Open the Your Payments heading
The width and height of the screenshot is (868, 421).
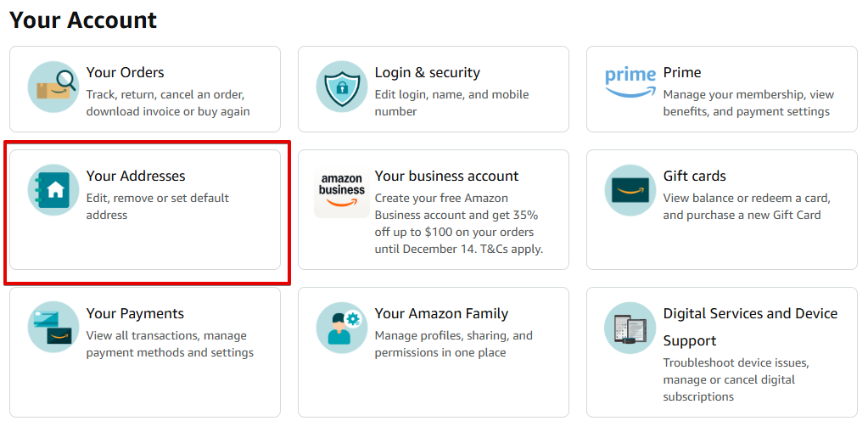click(135, 314)
